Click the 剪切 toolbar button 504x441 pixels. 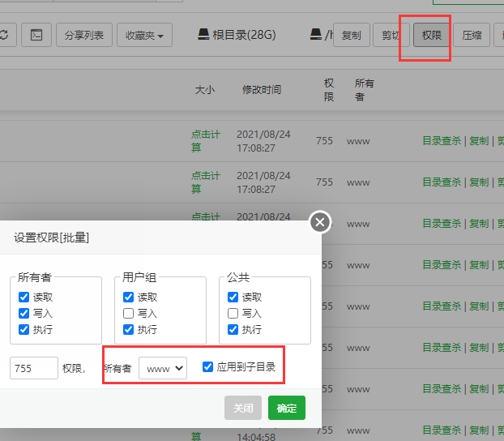[x=391, y=35]
